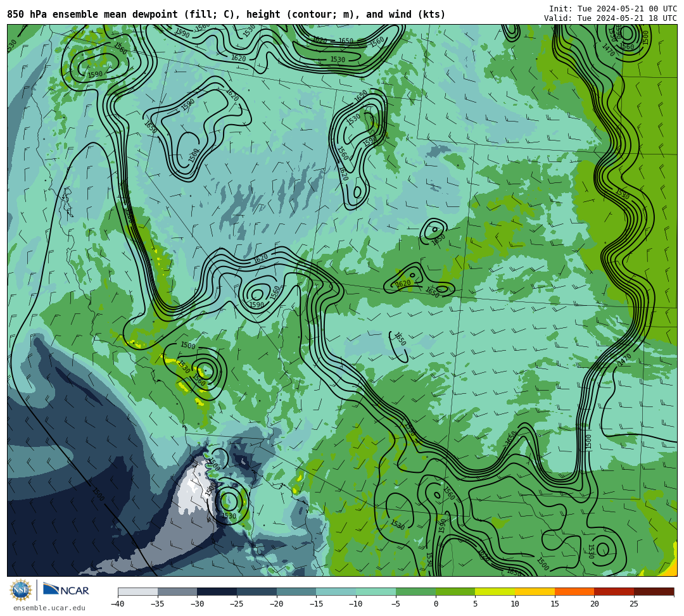The image size is (684, 616).
Task: Click the '-40' colorbar tick label
Action: click(118, 604)
